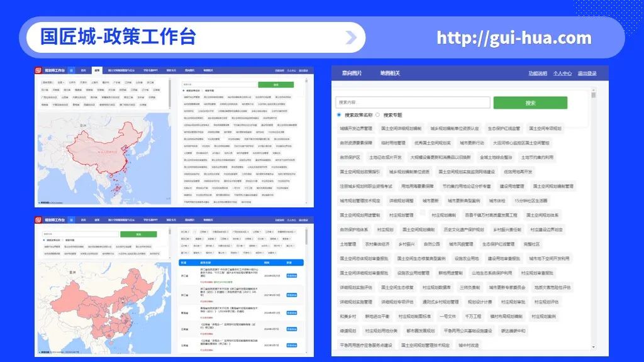644x362 pixels.
Task: Choose the 优秀国土空间规划奖 tag
Action: (432, 143)
